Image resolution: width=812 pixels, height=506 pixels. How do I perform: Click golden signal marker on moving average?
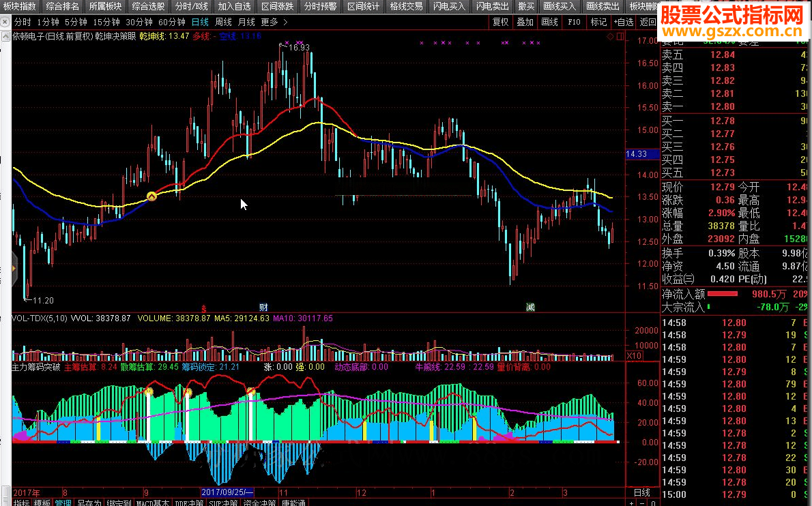151,196
